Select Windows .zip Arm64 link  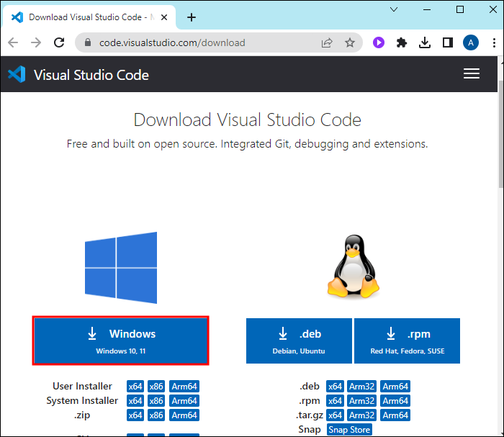click(184, 415)
